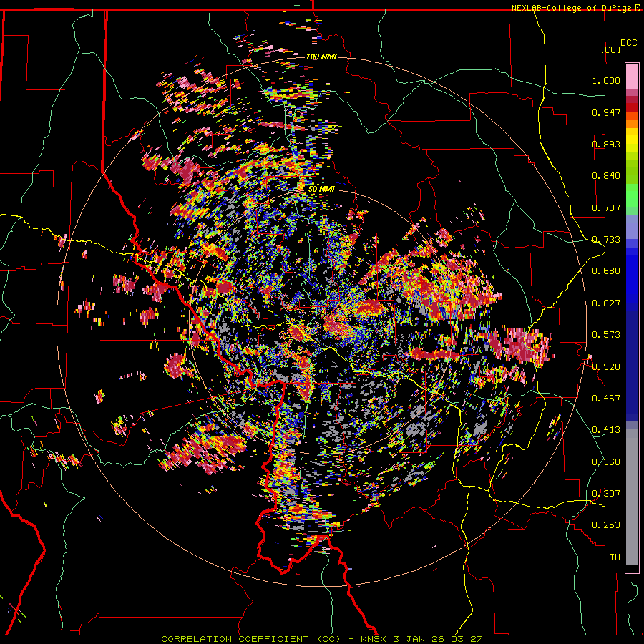Click the 0.413 scale value
Viewport: 644px width, 644px height.
(606, 430)
